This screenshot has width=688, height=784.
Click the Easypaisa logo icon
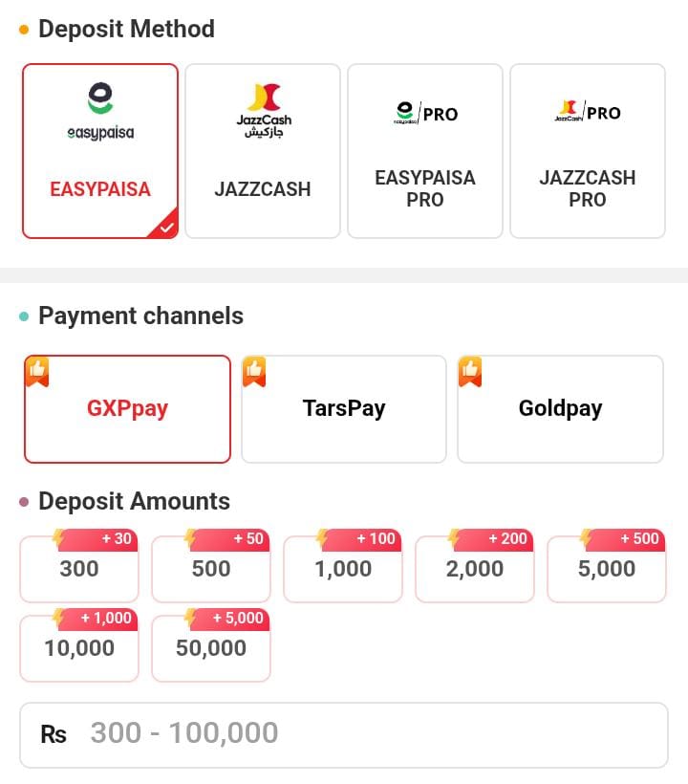(x=100, y=111)
